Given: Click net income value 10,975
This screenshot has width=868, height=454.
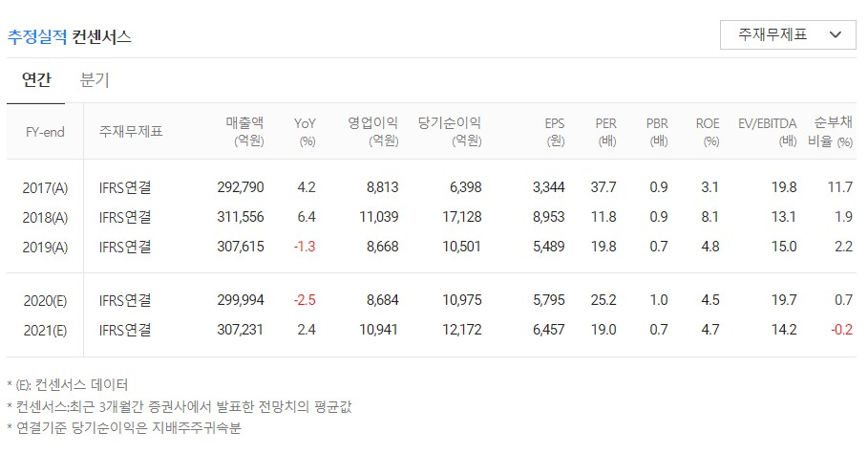Looking at the screenshot, I should (461, 300).
